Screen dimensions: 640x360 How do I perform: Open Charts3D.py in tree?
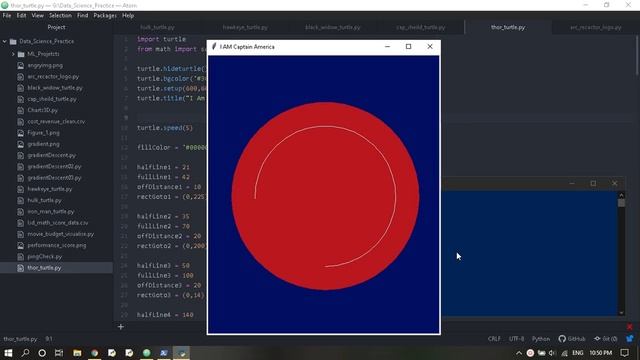click(x=42, y=110)
